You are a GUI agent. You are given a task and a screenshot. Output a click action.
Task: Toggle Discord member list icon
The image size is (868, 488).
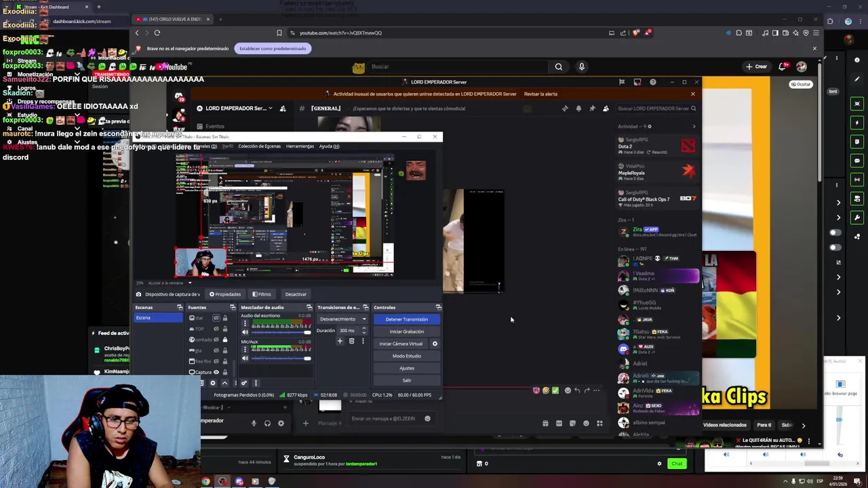(x=606, y=108)
